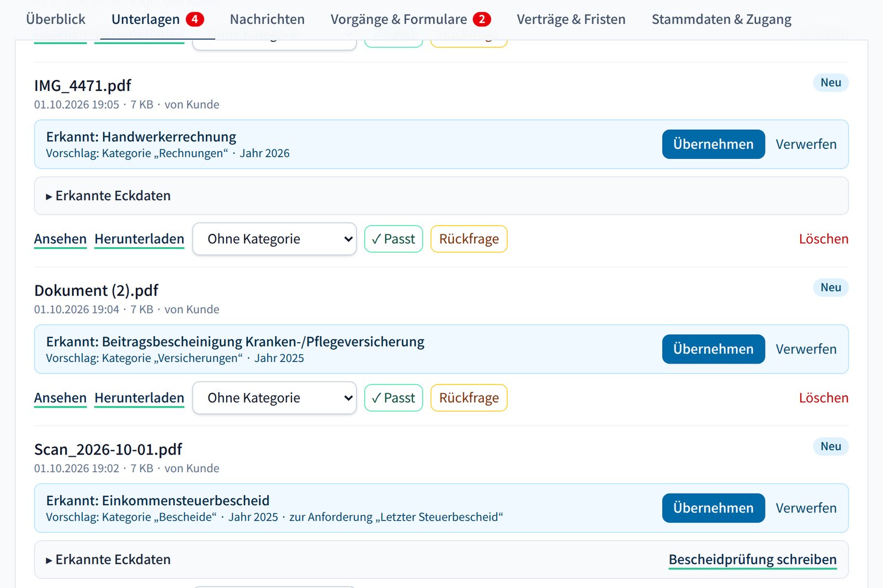The height and width of the screenshot is (588, 883).
Task: Discard the Einkommensteuerbescheid suggestion via Verwerfen
Action: tap(806, 508)
